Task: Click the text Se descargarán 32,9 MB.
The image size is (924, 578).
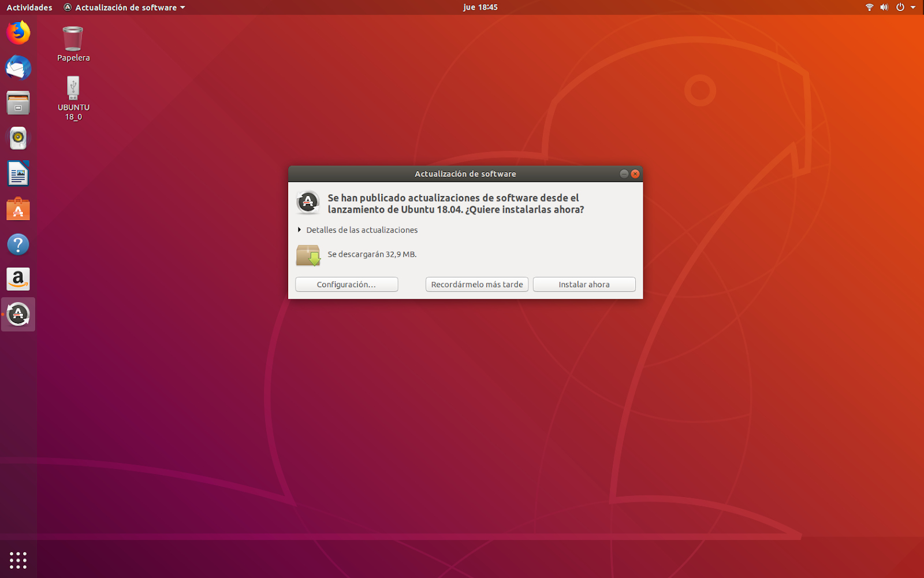Action: point(372,254)
